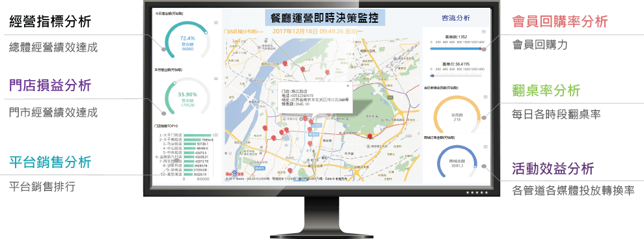This screenshot has width=644, height=239.
Task: Select the 1-太平门街店 bar row
Action: (187, 135)
